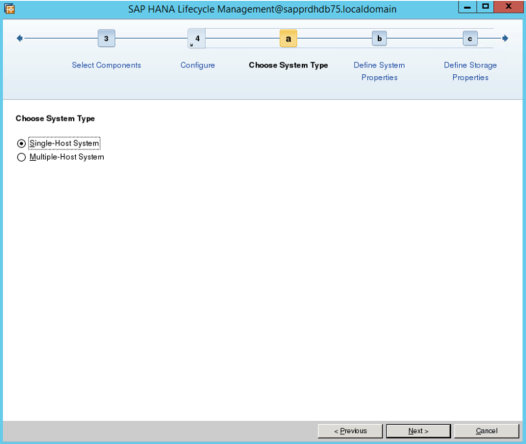Choose the Multiple-Host System option

coord(21,157)
